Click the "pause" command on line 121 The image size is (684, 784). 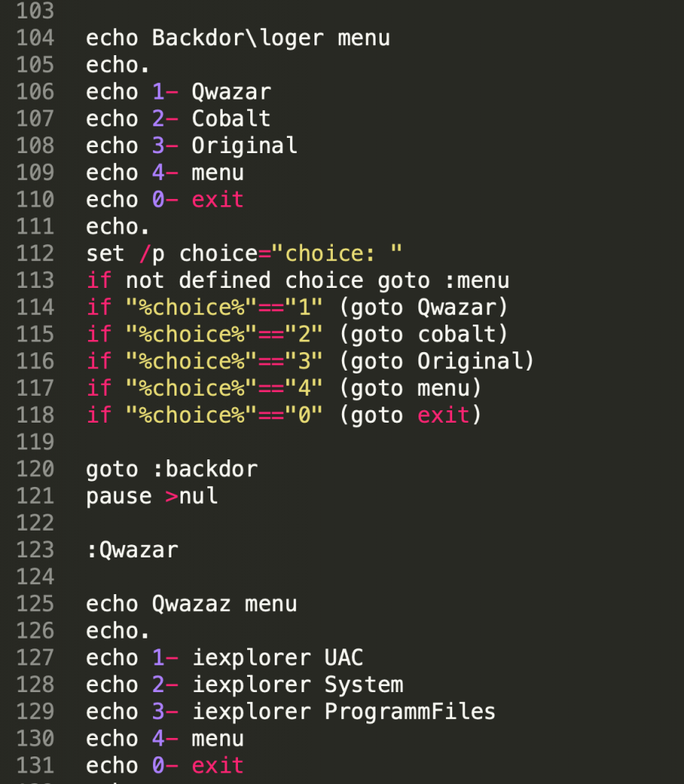click(x=119, y=496)
